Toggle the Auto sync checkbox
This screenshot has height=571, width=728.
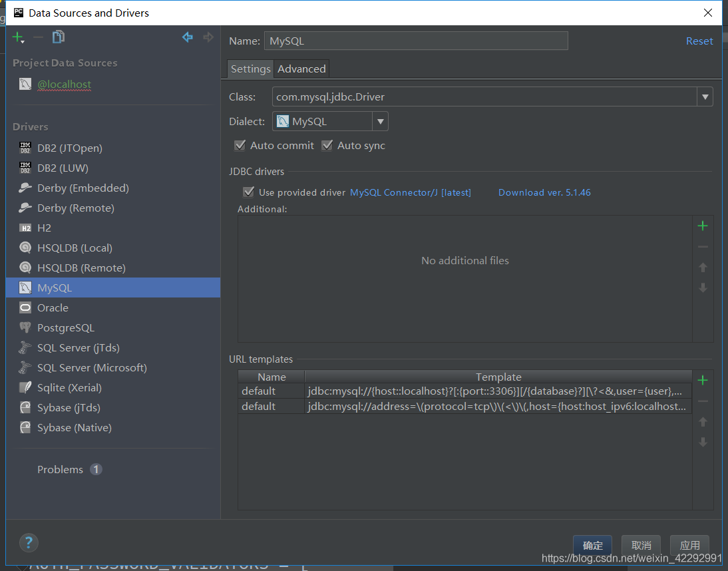(327, 145)
